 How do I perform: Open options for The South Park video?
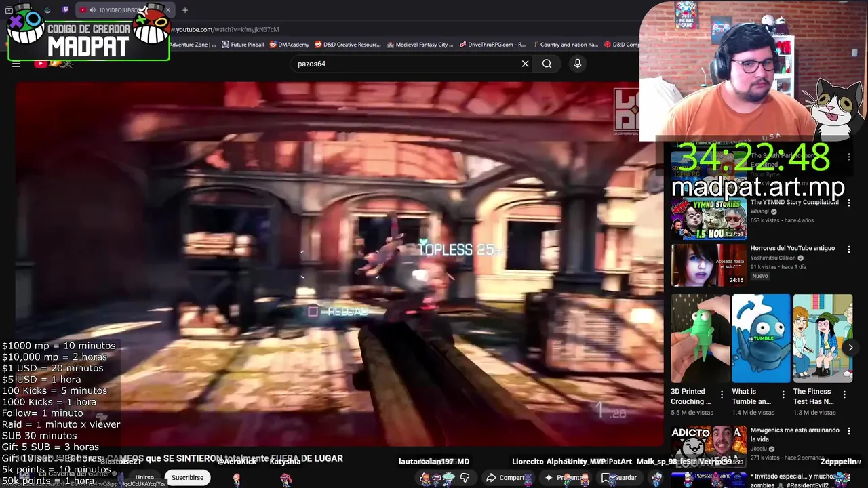tap(848, 157)
